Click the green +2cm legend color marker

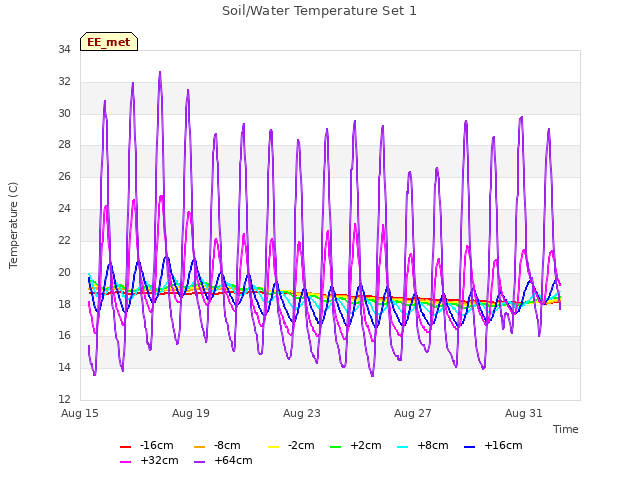335,447
